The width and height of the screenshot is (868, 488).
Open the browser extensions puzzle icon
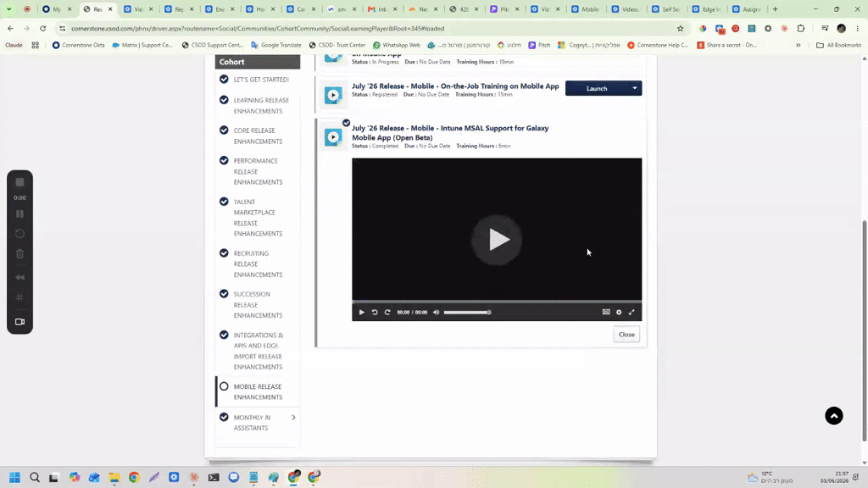[801, 28]
